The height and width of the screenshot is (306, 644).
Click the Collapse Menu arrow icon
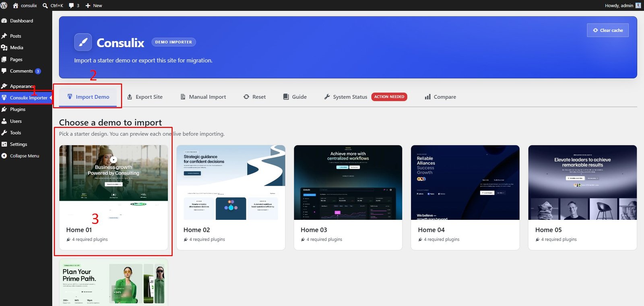pyautogui.click(x=4, y=156)
